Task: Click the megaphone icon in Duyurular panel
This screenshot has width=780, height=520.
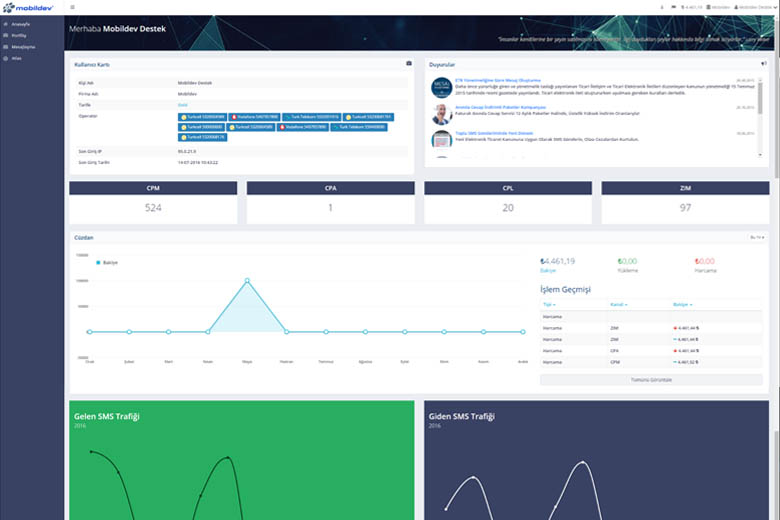Action: click(x=763, y=63)
